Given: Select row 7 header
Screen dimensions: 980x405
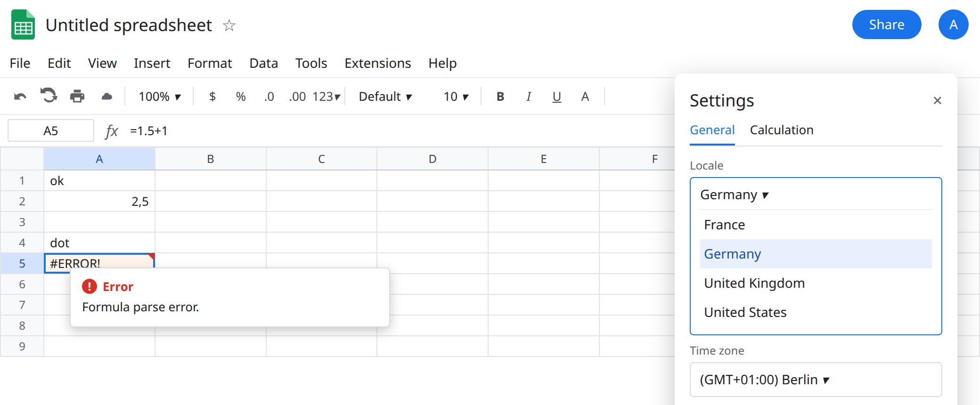Looking at the screenshot, I should (x=22, y=305).
